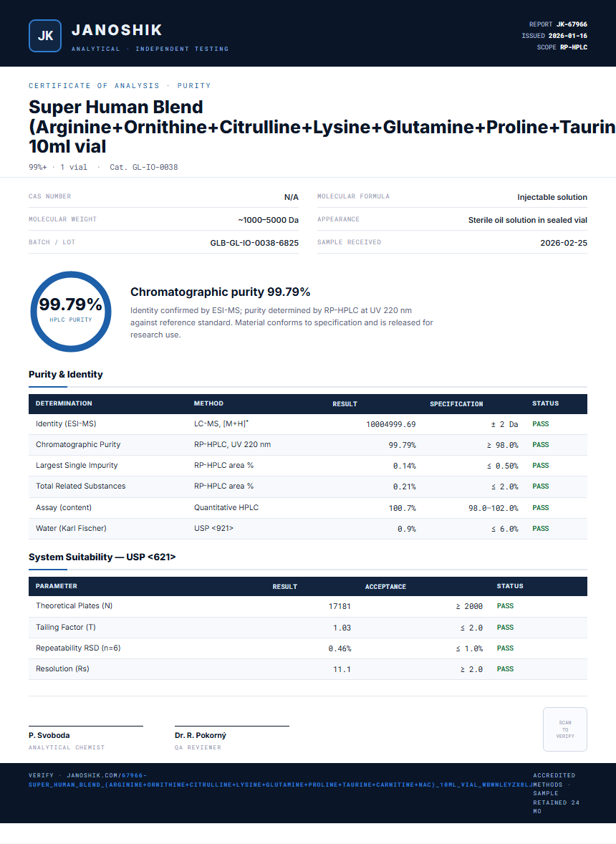Select Resolution (Rs) row label

point(62,669)
